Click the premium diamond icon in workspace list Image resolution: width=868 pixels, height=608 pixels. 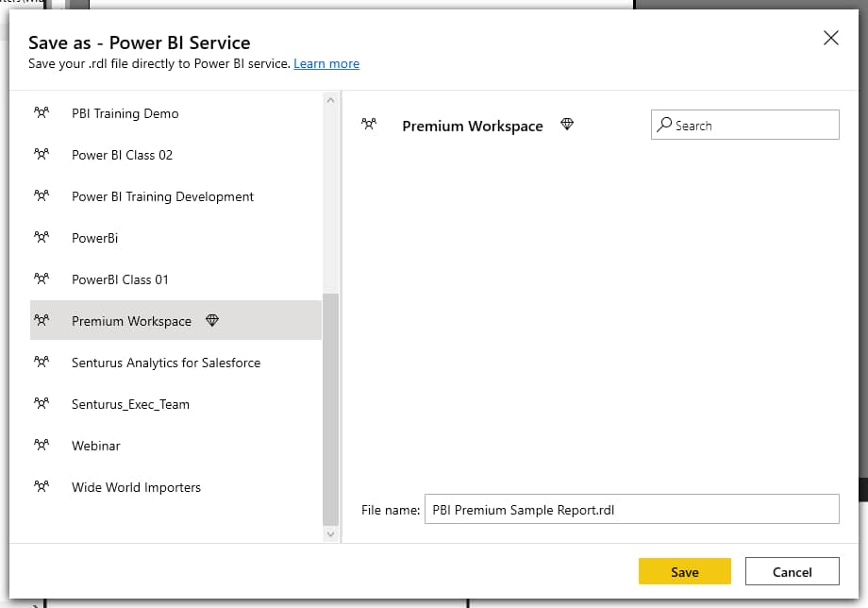click(x=212, y=321)
